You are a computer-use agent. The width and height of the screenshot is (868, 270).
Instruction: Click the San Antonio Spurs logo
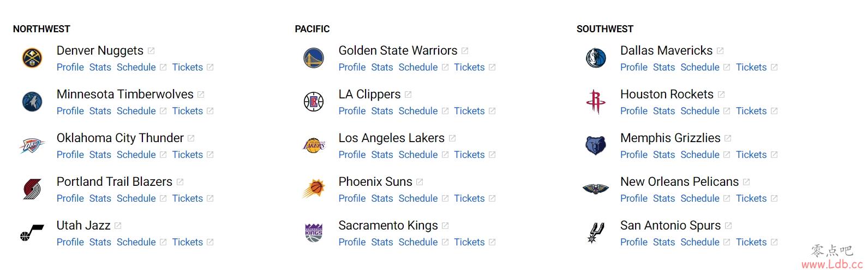(596, 233)
